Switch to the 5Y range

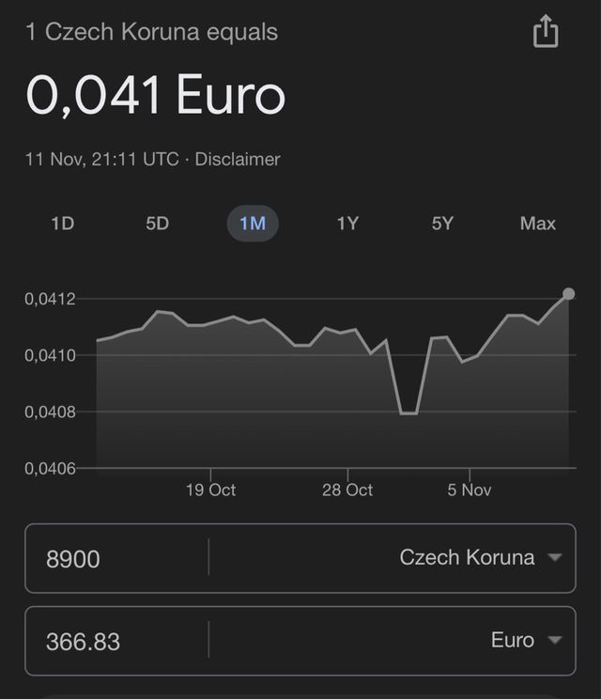(x=442, y=224)
